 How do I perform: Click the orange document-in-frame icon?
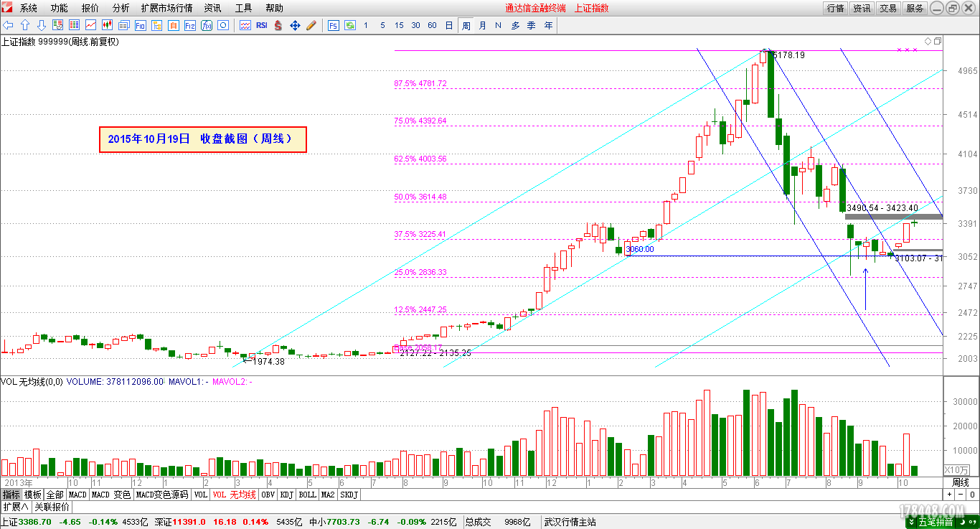173,25
